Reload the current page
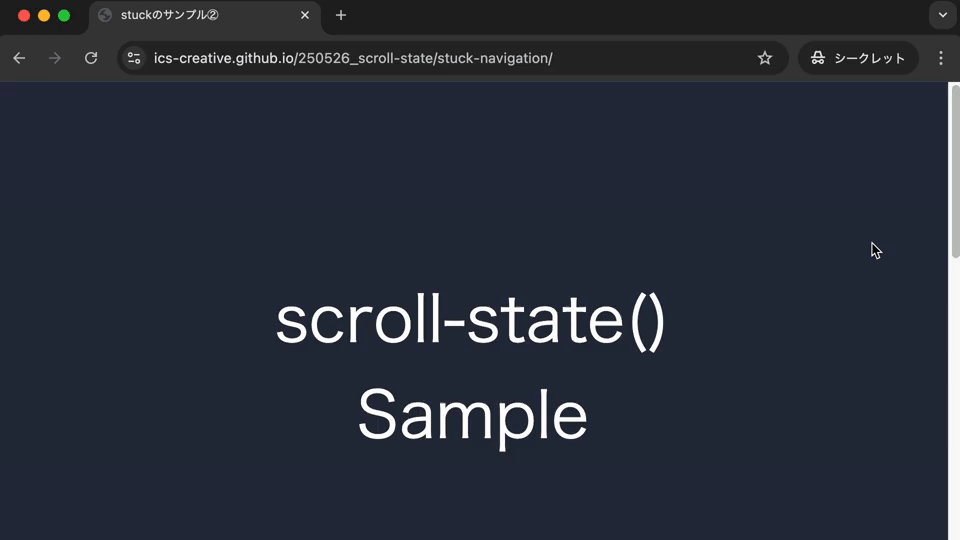960x540 pixels. click(91, 58)
